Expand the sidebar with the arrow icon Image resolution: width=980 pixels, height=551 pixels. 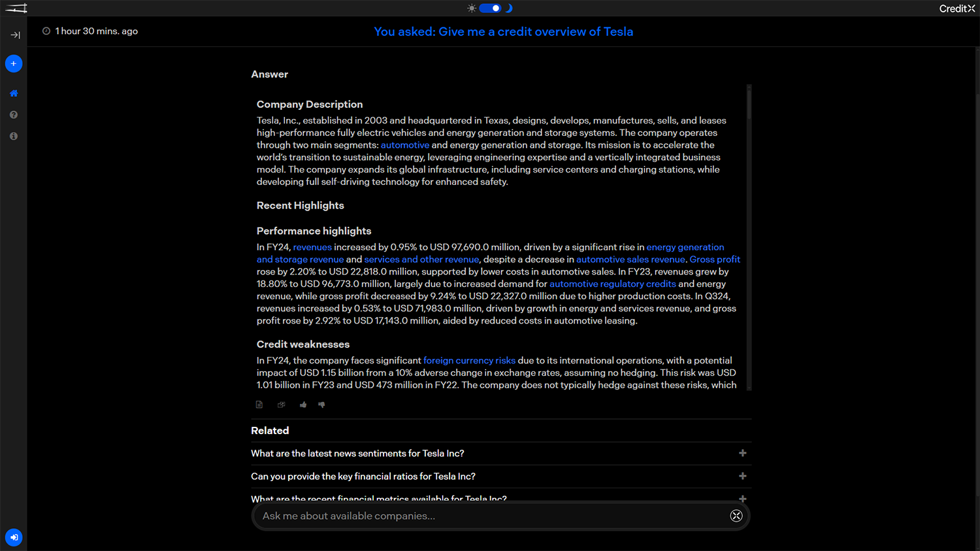tap(15, 35)
